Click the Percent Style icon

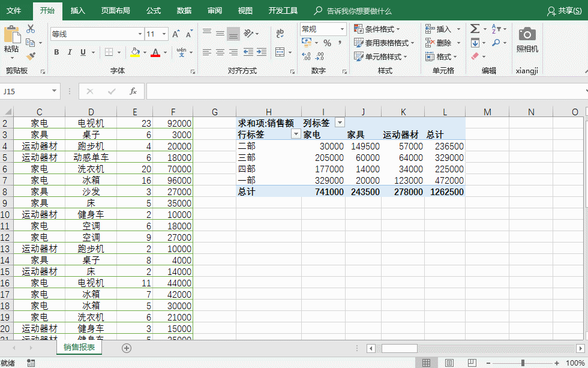pos(328,43)
